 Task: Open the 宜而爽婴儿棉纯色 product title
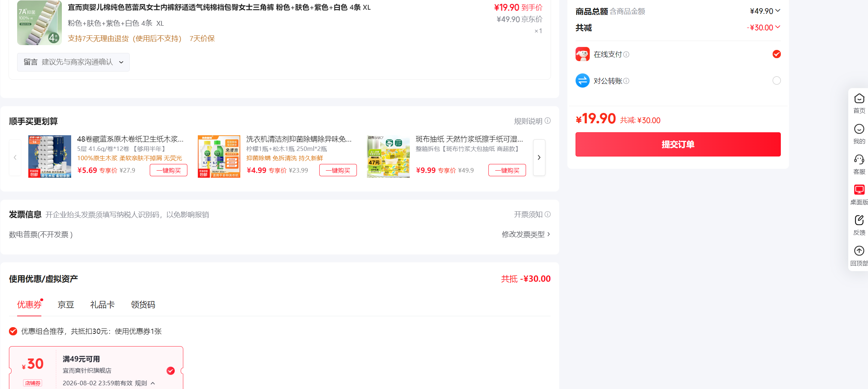tap(219, 7)
